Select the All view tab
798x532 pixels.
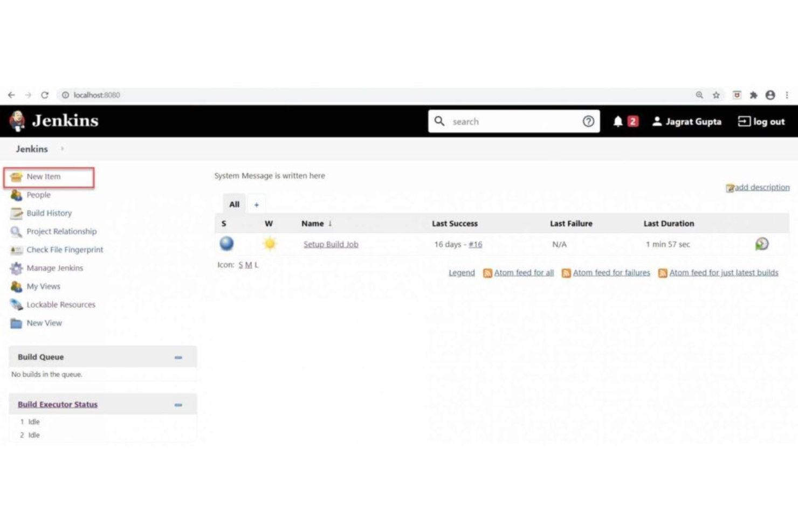(x=234, y=204)
